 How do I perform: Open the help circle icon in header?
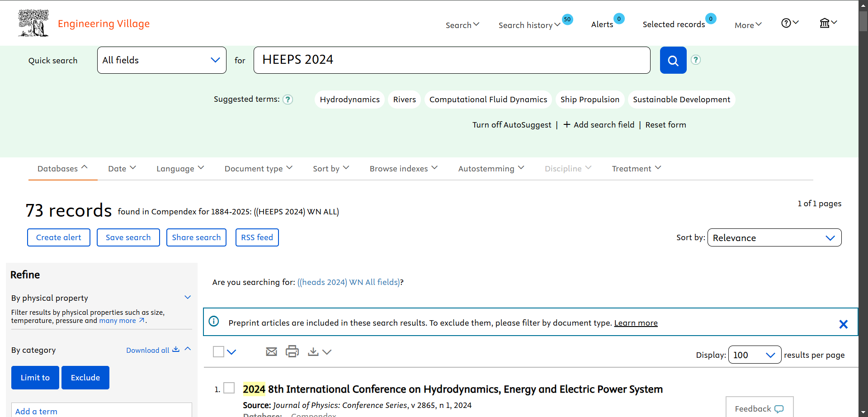click(790, 23)
